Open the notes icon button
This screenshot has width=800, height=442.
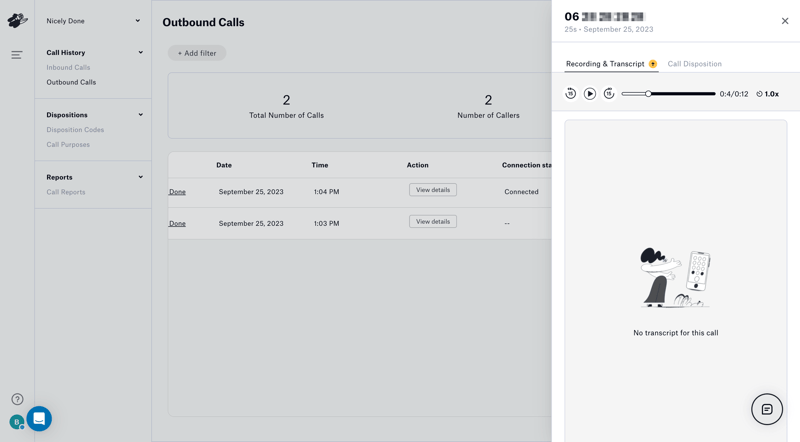[x=767, y=409]
